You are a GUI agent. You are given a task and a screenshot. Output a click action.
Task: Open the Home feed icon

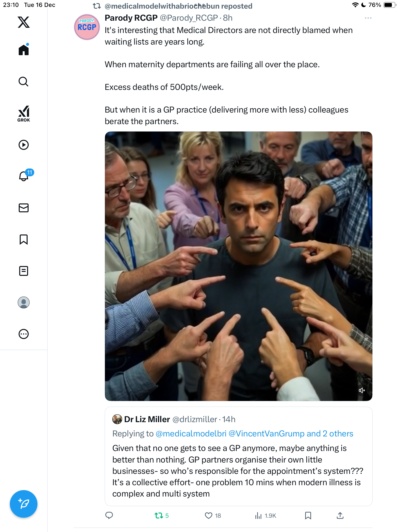click(x=24, y=50)
